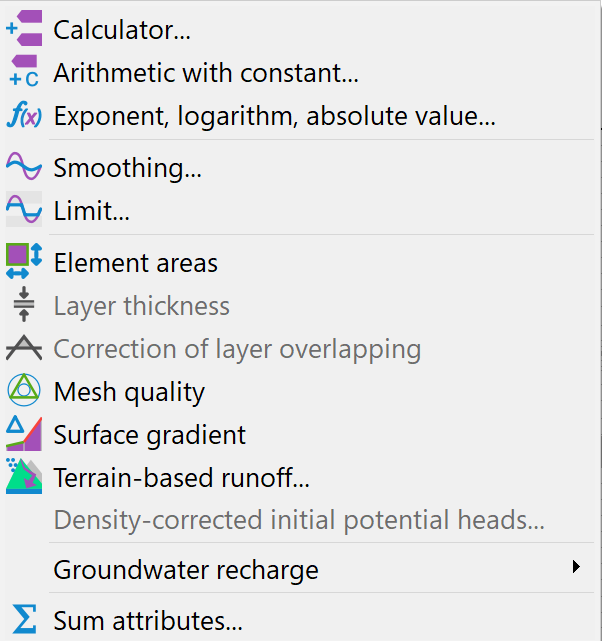The width and height of the screenshot is (602, 641).
Task: Click the Terrain-based runoff icon
Action: [24, 477]
